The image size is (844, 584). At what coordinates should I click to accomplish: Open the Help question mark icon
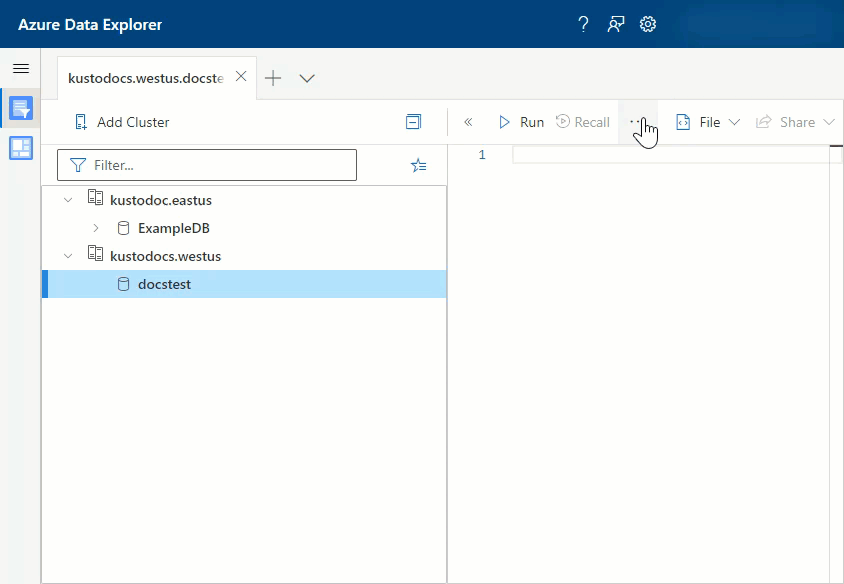[584, 24]
